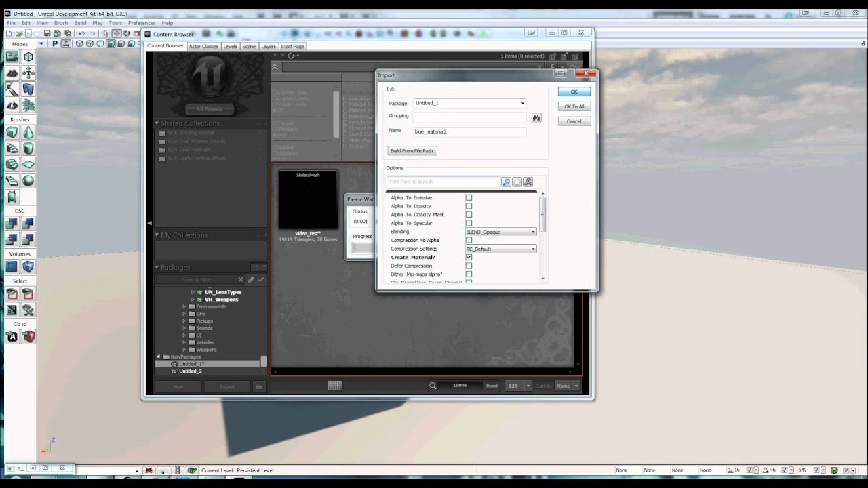Pick the Cone brush builder
This screenshot has width=868, height=488.
coord(28,132)
